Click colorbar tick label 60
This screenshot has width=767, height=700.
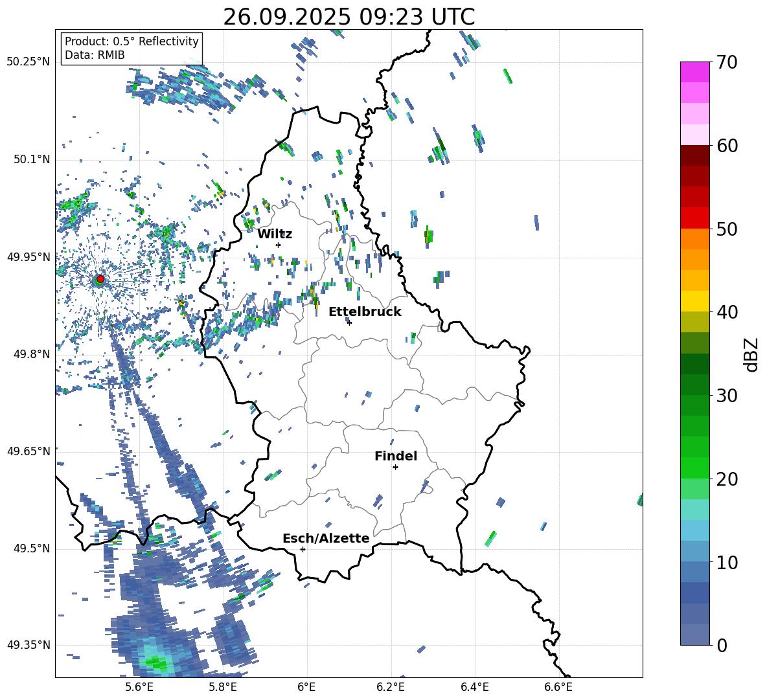pyautogui.click(x=726, y=146)
